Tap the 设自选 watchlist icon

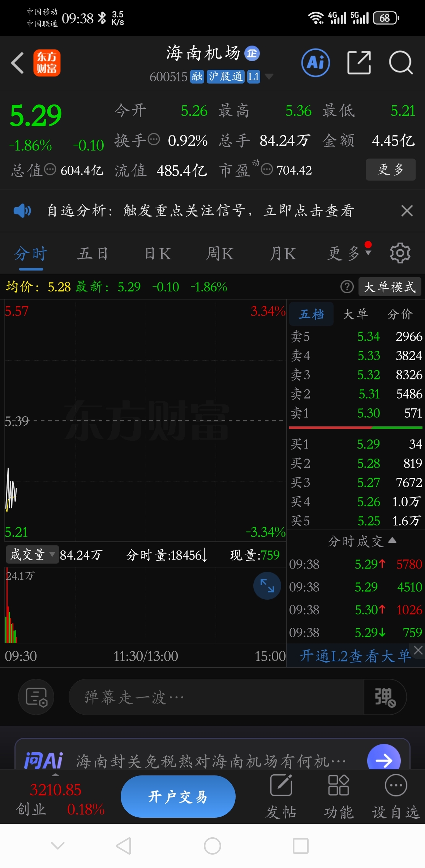click(x=396, y=797)
